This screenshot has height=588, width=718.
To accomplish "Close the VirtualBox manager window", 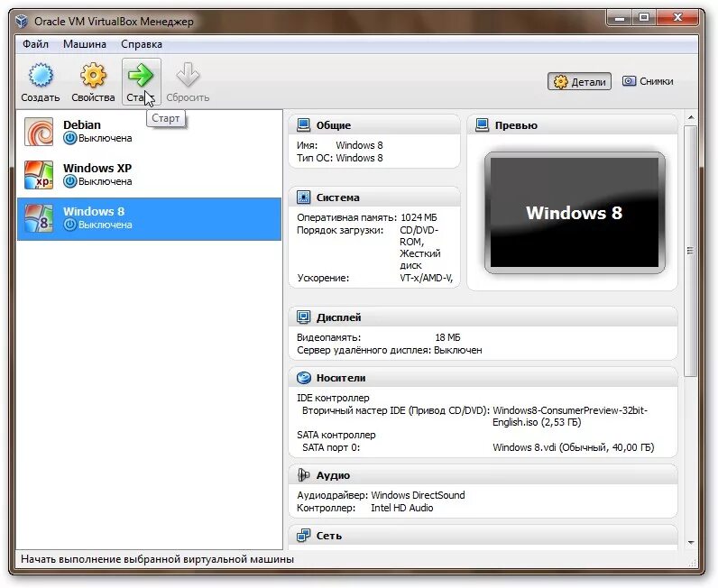I will tap(677, 18).
